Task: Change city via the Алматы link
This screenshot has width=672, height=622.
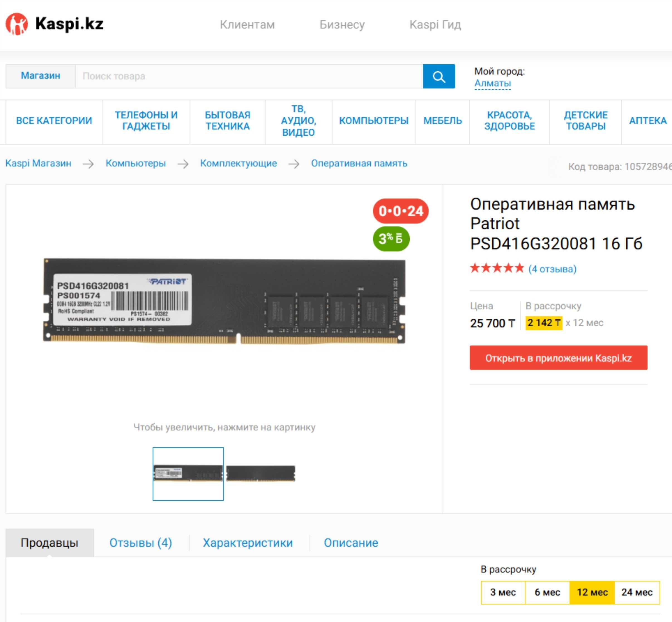Action: coord(492,83)
